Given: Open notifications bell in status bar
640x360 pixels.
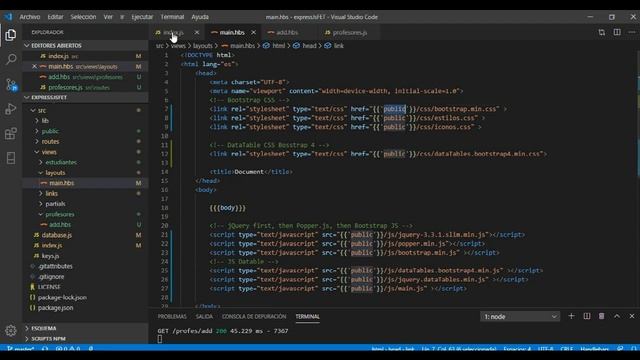Looking at the screenshot, I should tap(634, 349).
